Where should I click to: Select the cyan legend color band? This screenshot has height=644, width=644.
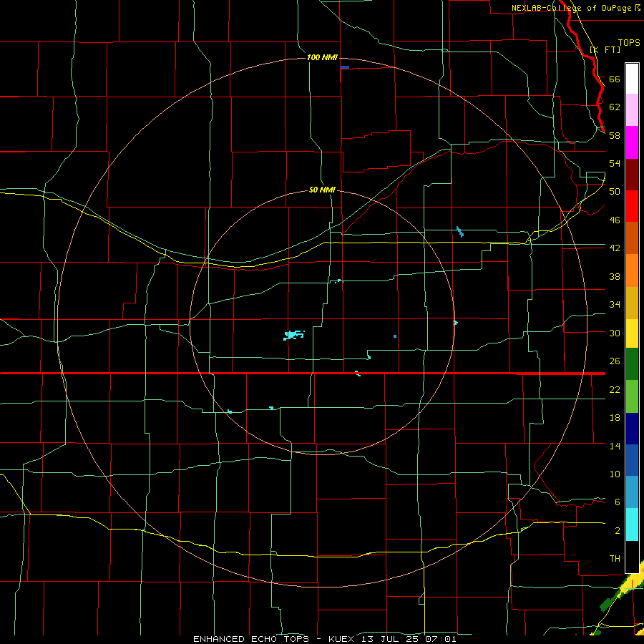632,525
